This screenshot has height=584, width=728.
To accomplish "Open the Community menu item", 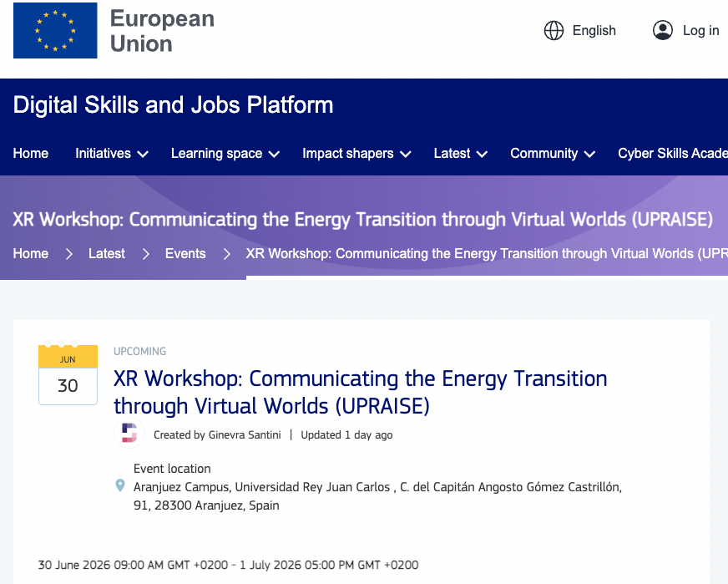I will tap(543, 154).
